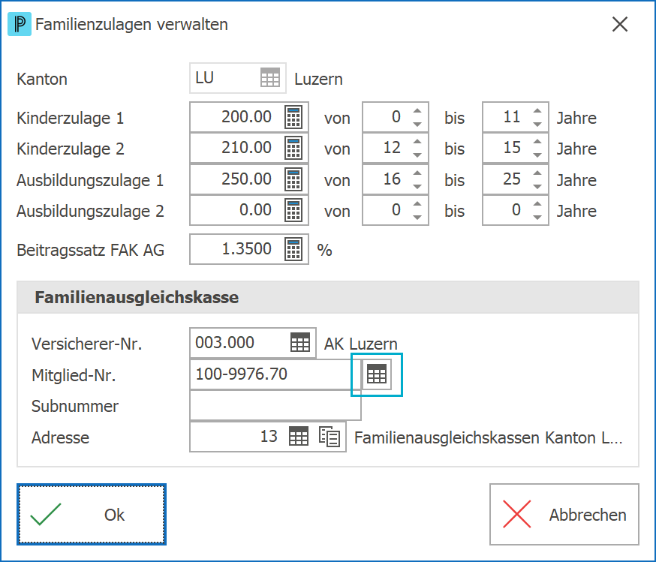Open Mitglied-Nr. lookup table icon
The width and height of the screenshot is (656, 562).
coord(377,374)
